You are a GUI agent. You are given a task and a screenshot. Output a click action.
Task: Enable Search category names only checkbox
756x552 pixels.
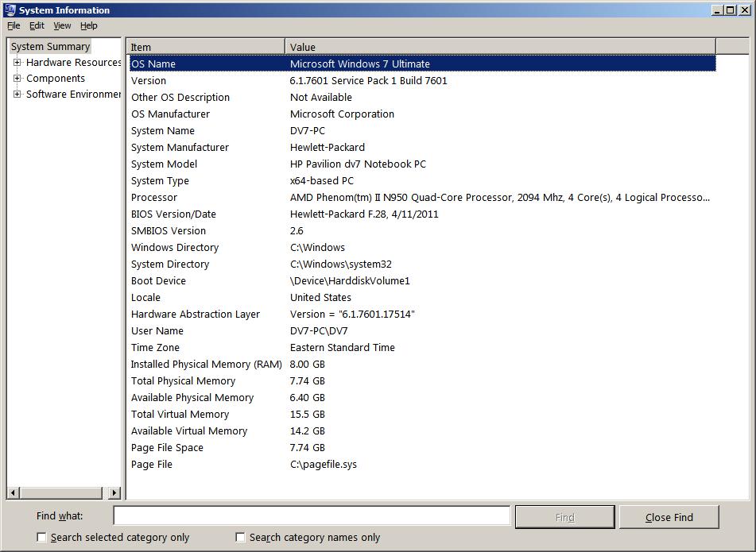pyautogui.click(x=240, y=537)
